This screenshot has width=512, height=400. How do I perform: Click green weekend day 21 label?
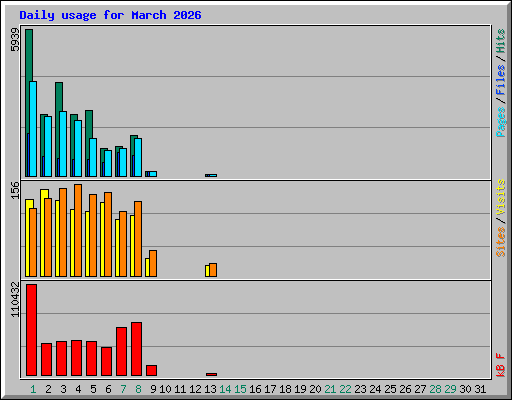pos(330,389)
